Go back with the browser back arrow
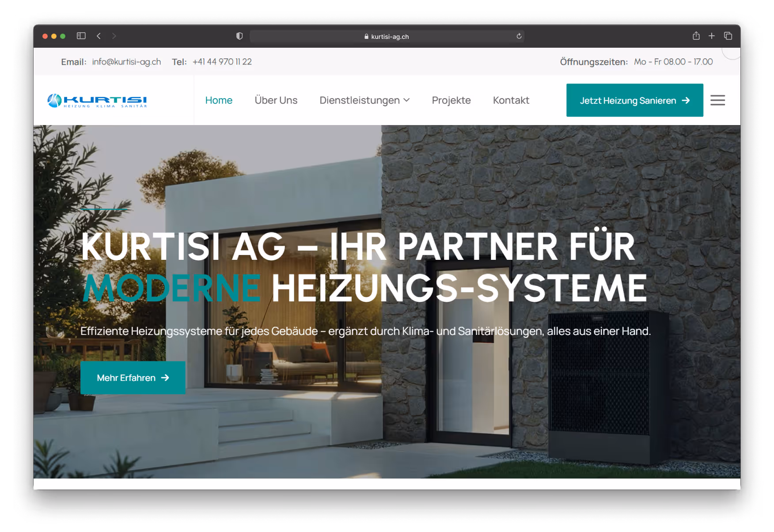Viewport: 774px width, 532px height. pyautogui.click(x=99, y=36)
